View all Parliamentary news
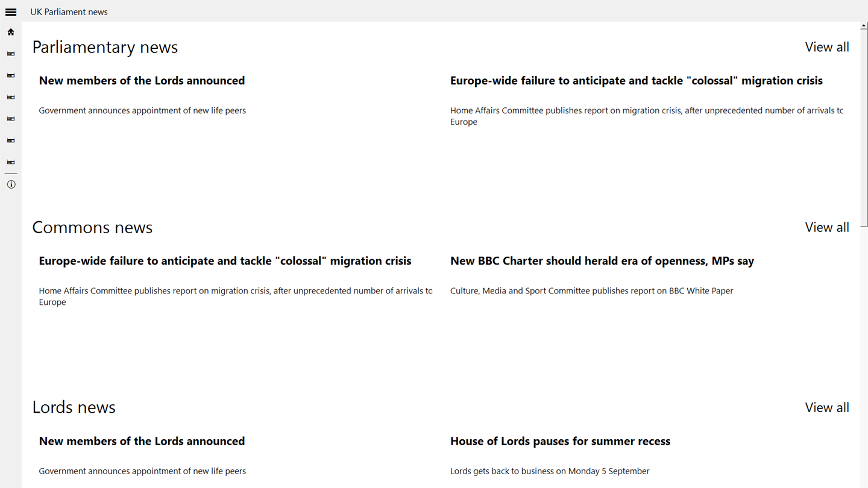This screenshot has width=868, height=488. (x=827, y=47)
